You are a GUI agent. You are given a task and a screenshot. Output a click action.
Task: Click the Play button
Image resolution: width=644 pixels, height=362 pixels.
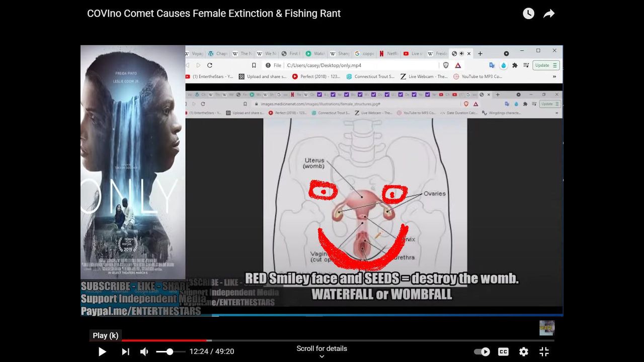pos(102,352)
